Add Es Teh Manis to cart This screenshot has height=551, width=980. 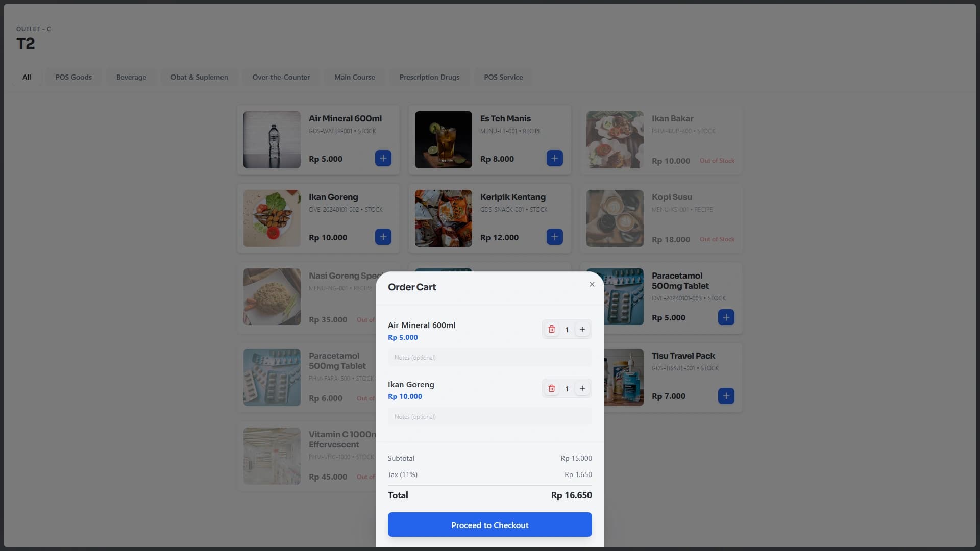point(555,158)
